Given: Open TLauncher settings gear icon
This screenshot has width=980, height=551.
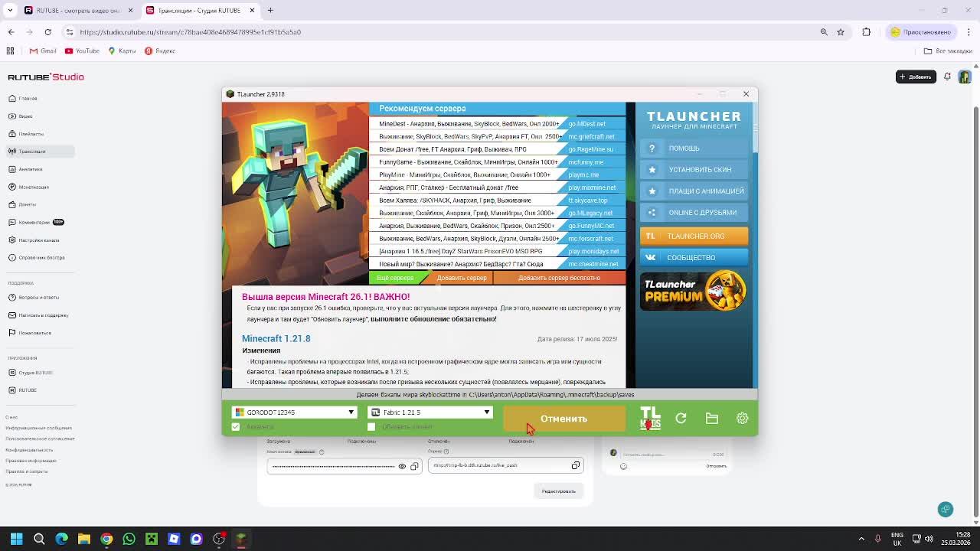Looking at the screenshot, I should [x=742, y=419].
